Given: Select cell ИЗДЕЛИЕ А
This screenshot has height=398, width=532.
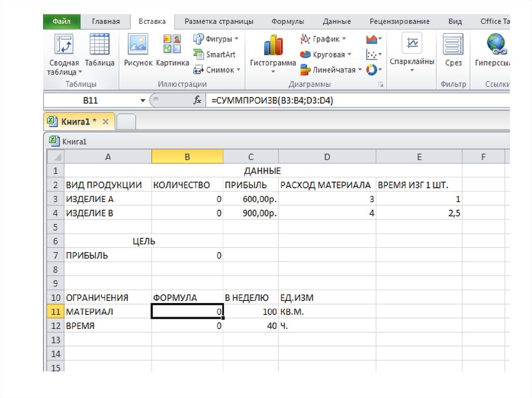Looking at the screenshot, I should (x=108, y=199).
